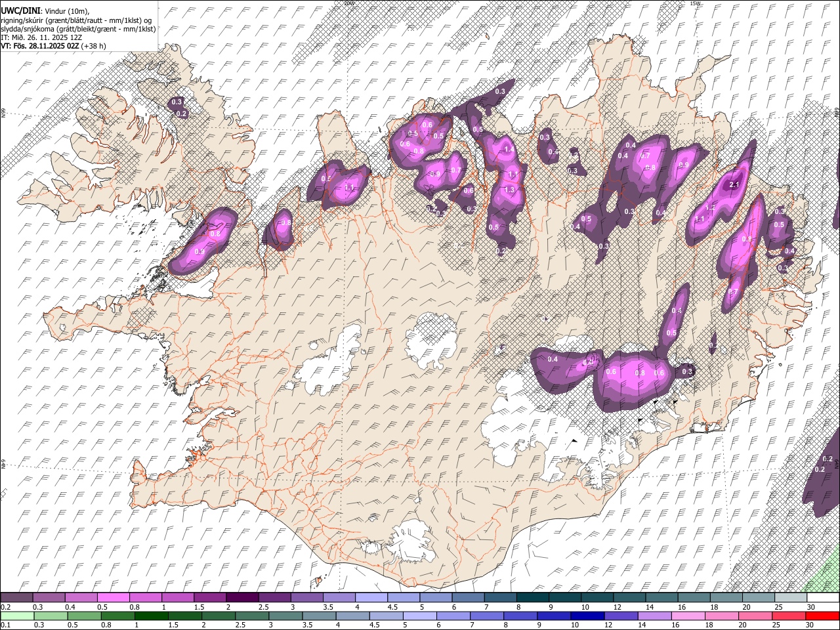Click the '15W' longitude label at map top
The height and width of the screenshot is (630, 840).
pyautogui.click(x=695, y=3)
